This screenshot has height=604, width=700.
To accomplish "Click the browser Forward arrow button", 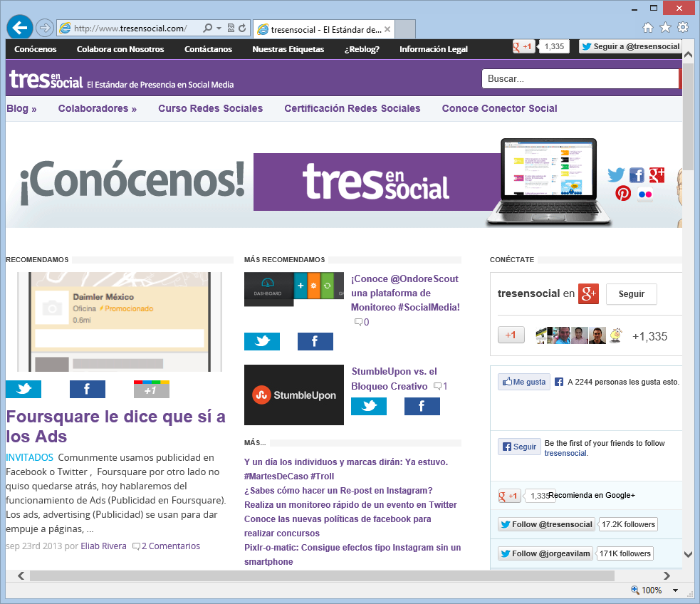I will (45, 28).
